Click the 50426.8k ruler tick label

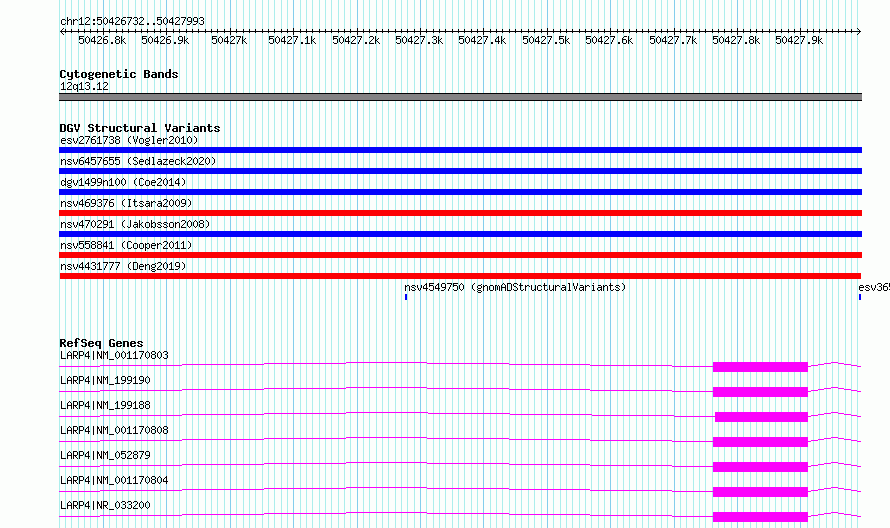point(102,40)
